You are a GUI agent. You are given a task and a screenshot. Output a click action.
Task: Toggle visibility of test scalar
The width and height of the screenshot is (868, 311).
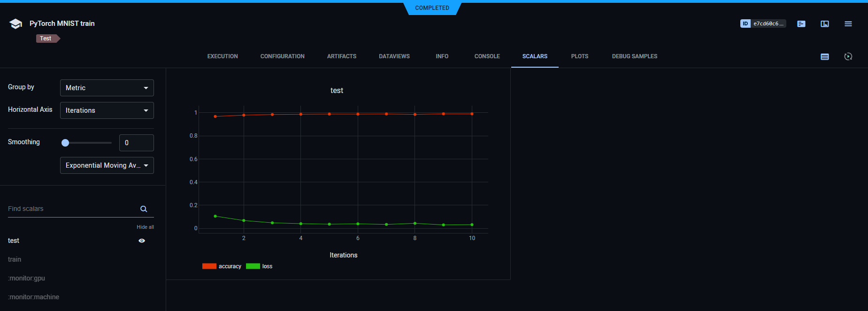(142, 241)
